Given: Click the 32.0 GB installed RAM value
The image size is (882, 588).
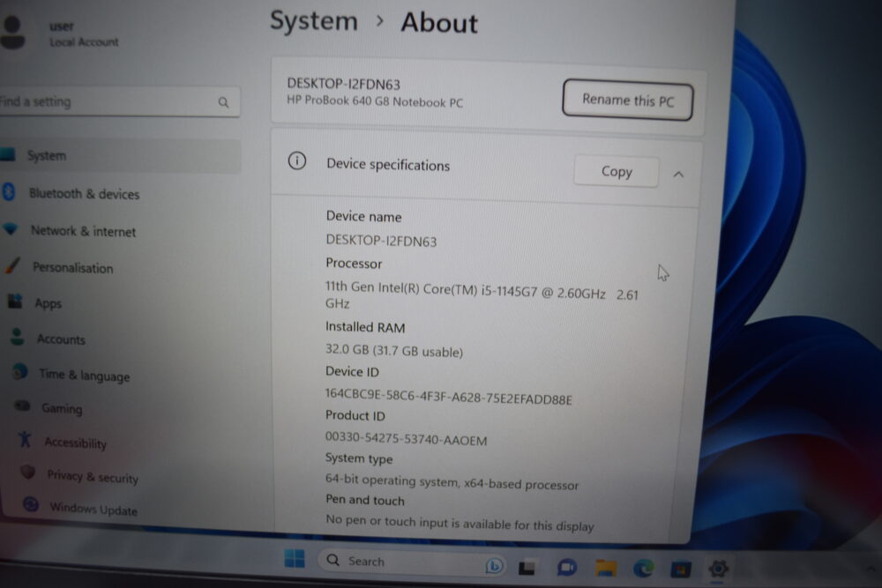Looking at the screenshot, I should 393,351.
